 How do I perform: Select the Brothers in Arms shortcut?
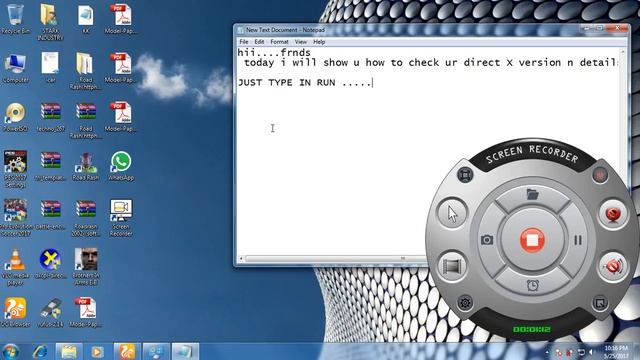coord(86,267)
